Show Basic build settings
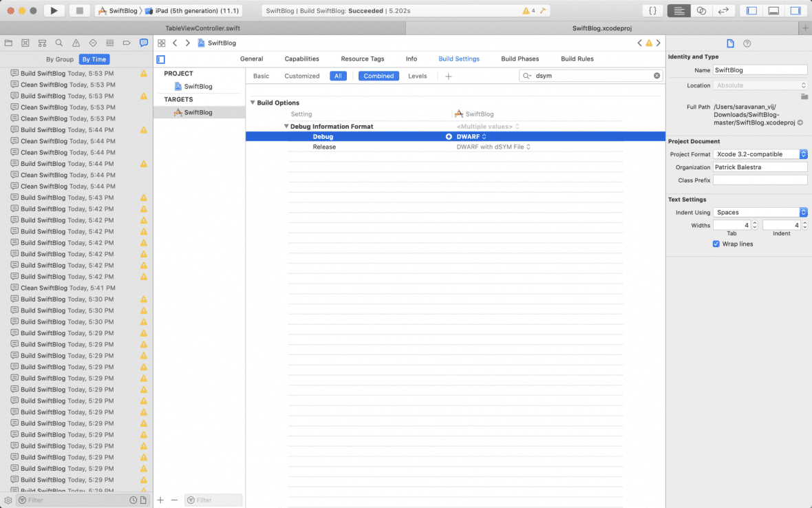The width and height of the screenshot is (812, 508). coord(261,76)
